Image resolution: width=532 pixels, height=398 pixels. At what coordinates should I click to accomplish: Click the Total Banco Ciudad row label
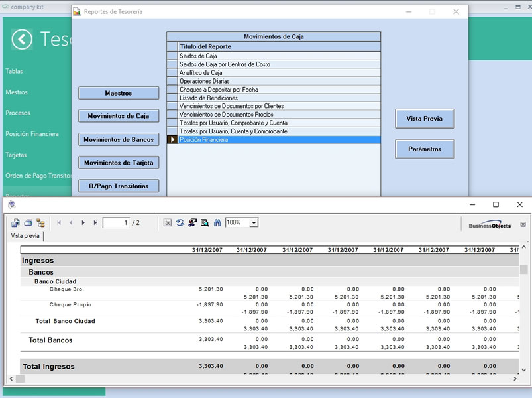[65, 321]
